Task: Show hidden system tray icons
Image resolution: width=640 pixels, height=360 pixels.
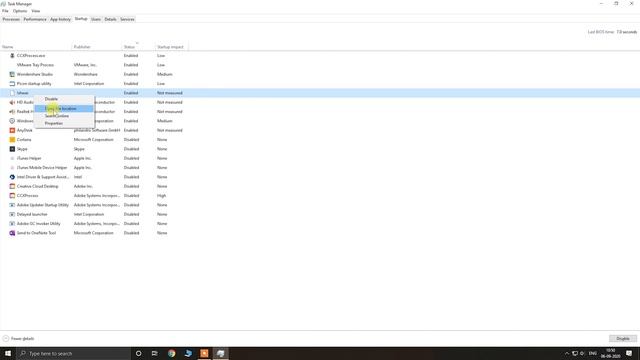Action: [x=567, y=353]
